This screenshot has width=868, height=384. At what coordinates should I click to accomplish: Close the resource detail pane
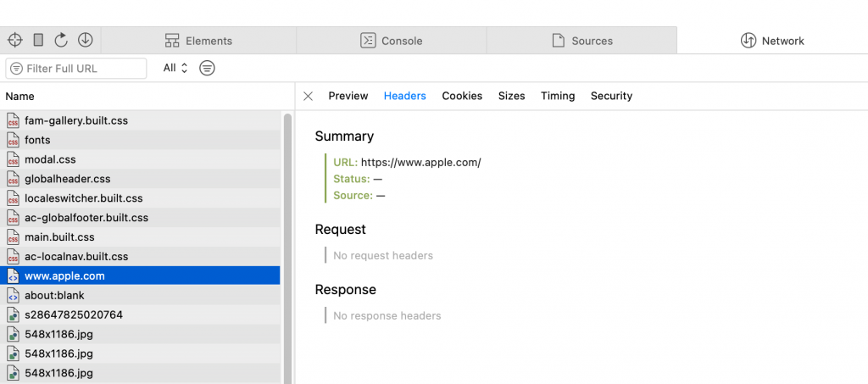point(309,97)
